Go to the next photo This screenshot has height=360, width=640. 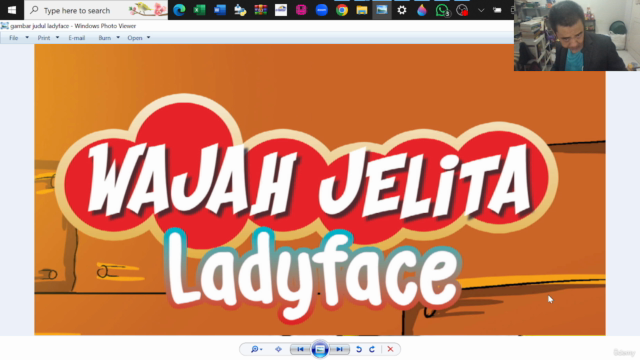click(340, 349)
